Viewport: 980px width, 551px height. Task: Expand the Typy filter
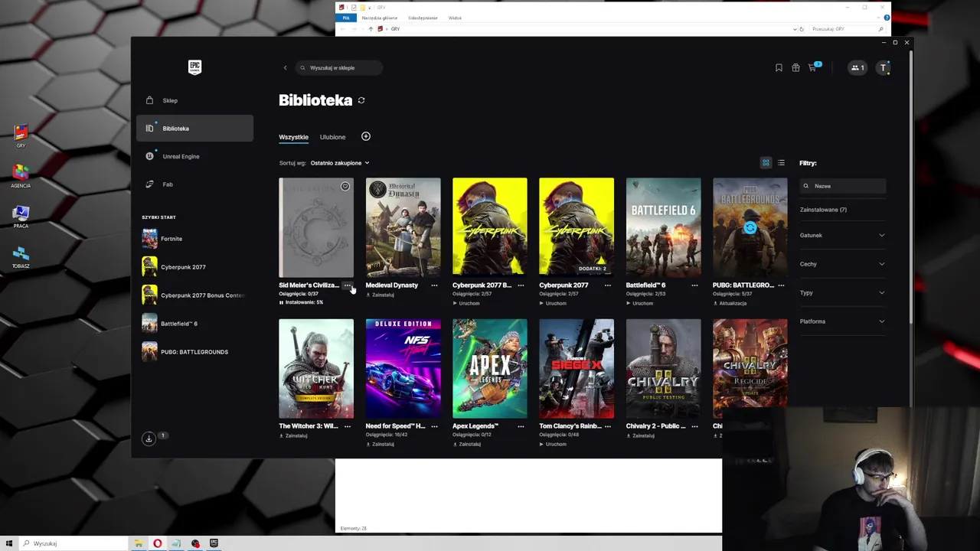coord(842,293)
